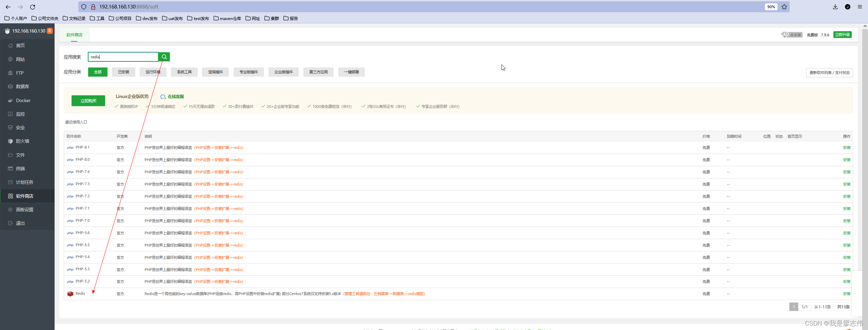Install Redis via its 安装 link
This screenshot has width=868, height=330.
[847, 294]
